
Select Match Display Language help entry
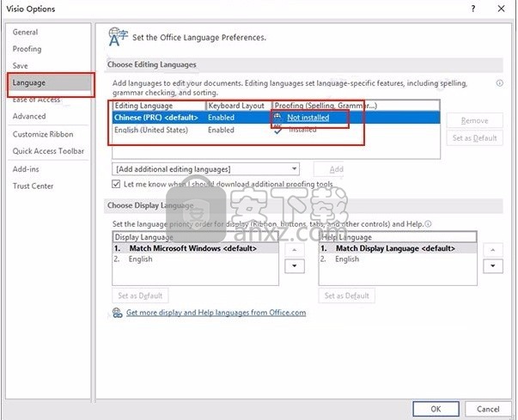(x=398, y=248)
